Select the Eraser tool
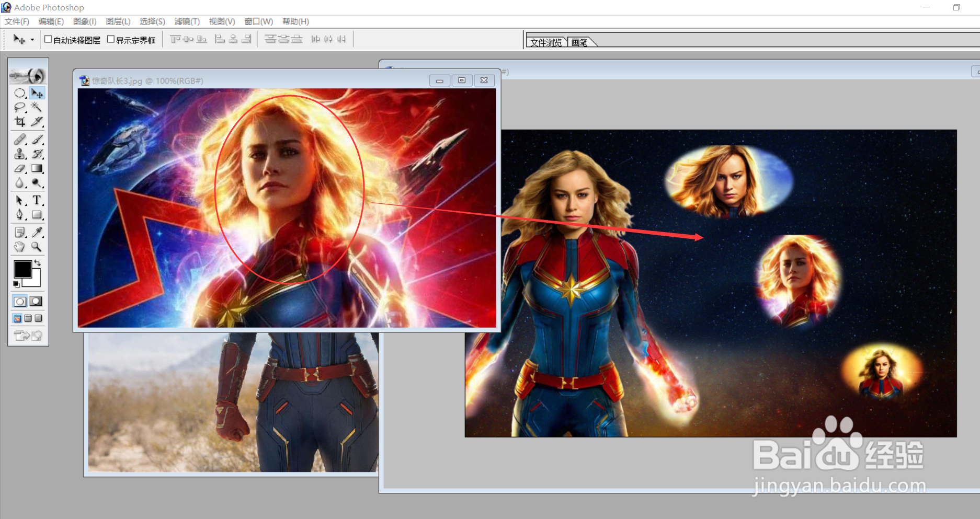This screenshot has height=519, width=980. pos(20,169)
